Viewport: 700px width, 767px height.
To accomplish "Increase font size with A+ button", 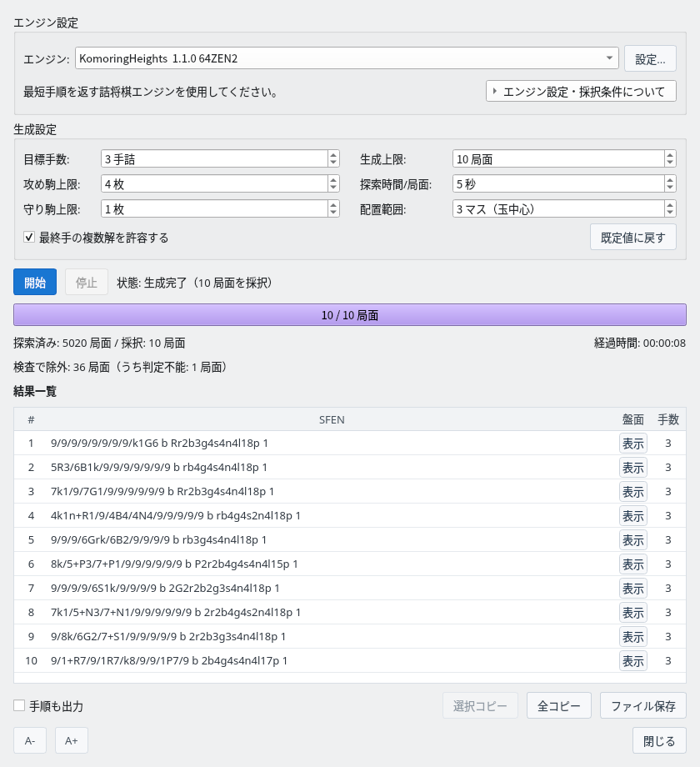I will (x=72, y=740).
